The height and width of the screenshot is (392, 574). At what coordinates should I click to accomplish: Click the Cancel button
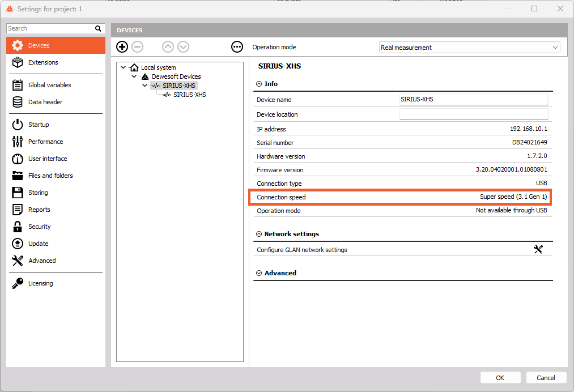tap(546, 378)
